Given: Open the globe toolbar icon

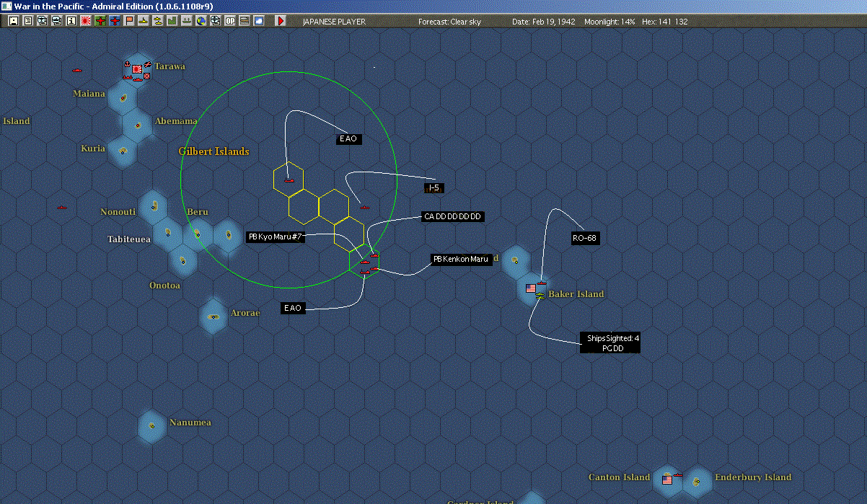Looking at the screenshot, I should coord(201,21).
